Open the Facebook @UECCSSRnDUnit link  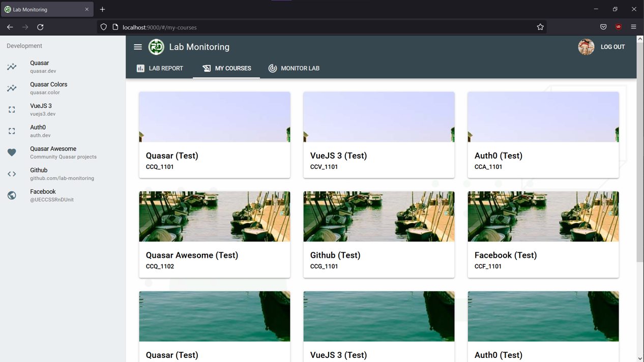tap(63, 195)
